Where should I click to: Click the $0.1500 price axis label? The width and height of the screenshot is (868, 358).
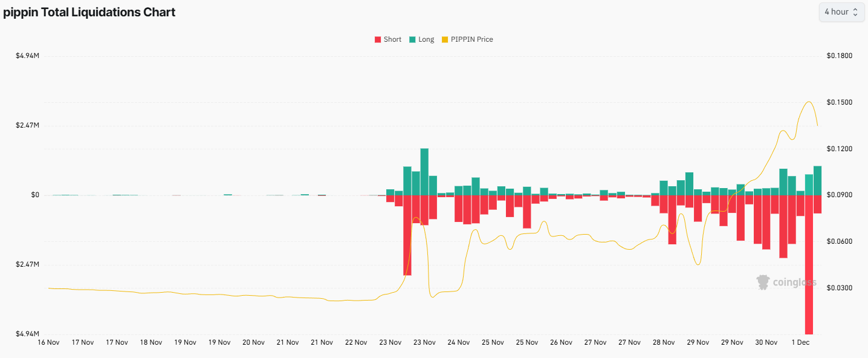pos(839,102)
